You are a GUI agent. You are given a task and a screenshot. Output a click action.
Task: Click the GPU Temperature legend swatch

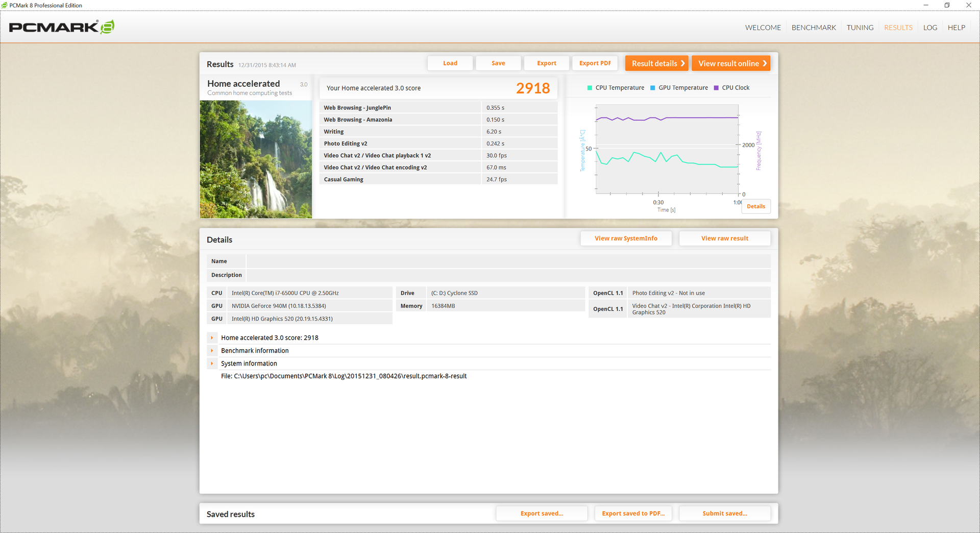653,88
